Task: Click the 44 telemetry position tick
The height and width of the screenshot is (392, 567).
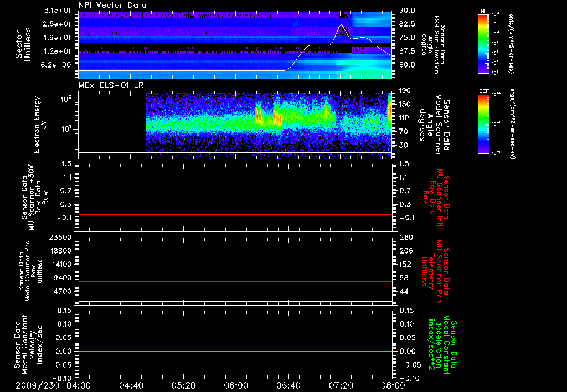Action: [404, 291]
